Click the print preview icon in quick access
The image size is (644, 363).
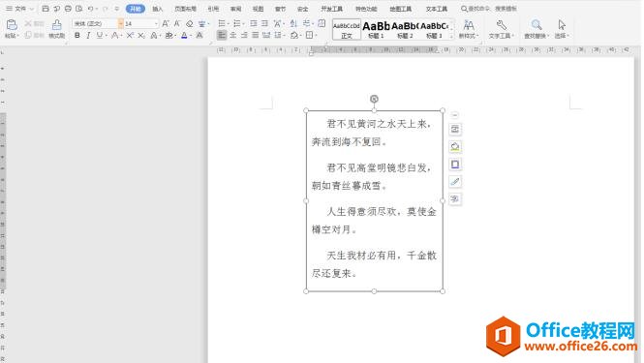(x=79, y=8)
